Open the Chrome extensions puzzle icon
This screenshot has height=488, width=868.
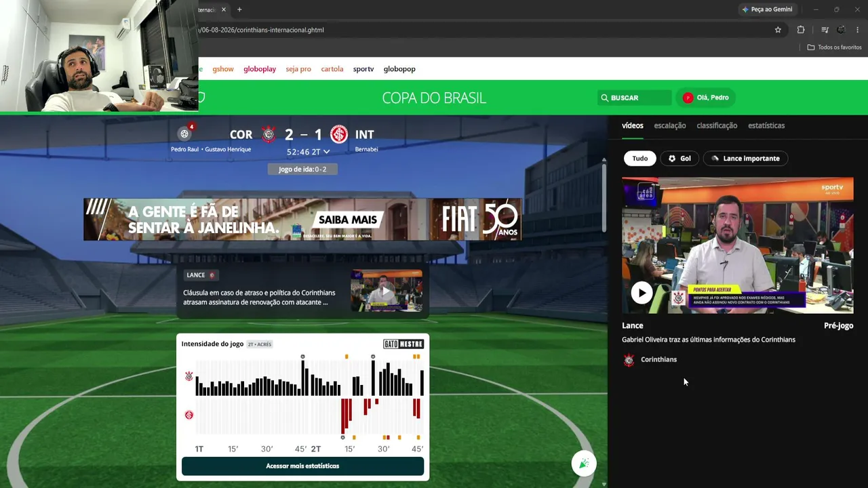(x=801, y=30)
